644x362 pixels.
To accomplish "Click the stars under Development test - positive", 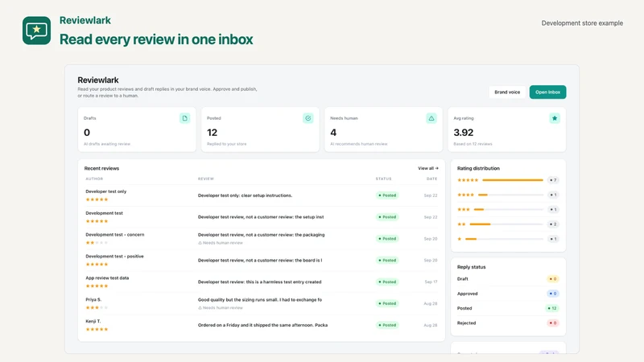I will point(97,265).
